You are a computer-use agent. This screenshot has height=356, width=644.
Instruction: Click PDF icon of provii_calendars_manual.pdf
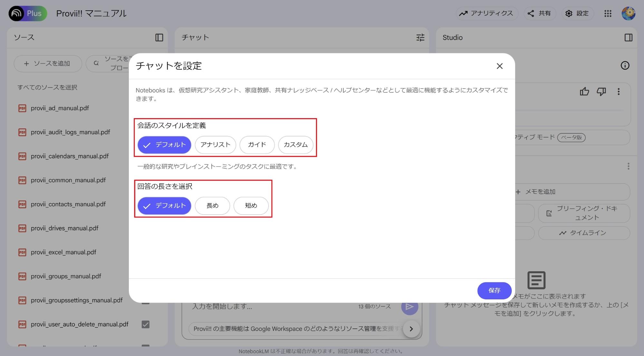(22, 156)
